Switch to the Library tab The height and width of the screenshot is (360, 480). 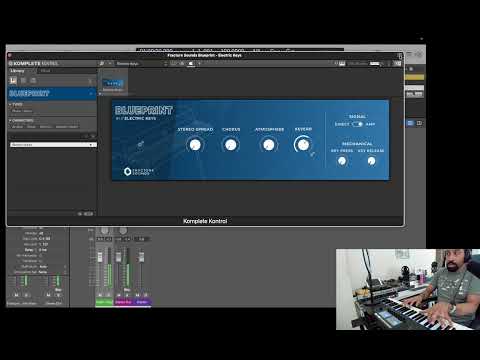[x=17, y=71]
